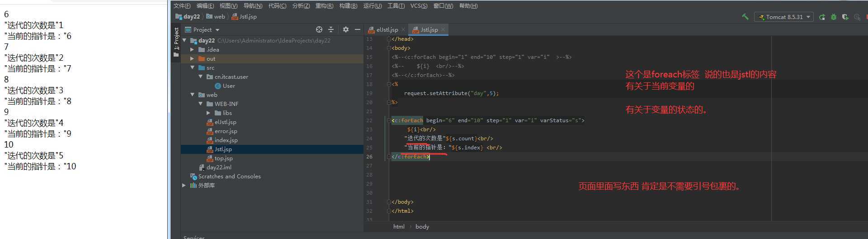This screenshot has height=239, width=868.
Task: Toggle fold marker at the c:forEach line
Action: click(x=388, y=120)
